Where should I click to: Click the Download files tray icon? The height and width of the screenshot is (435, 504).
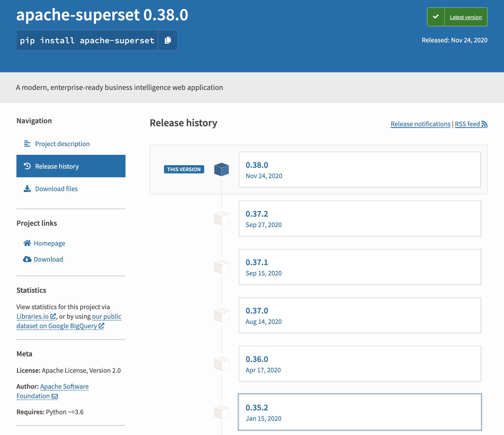pos(27,189)
